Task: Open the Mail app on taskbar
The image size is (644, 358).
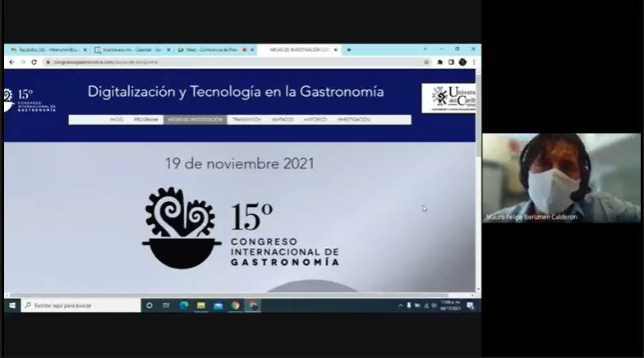Action: 218,305
